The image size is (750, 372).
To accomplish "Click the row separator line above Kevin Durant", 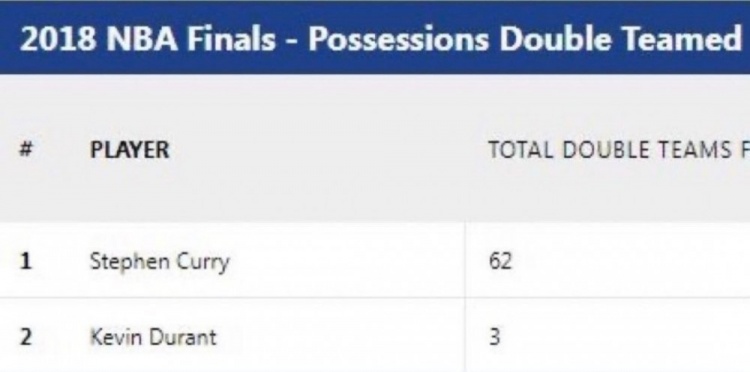I will pos(375,298).
